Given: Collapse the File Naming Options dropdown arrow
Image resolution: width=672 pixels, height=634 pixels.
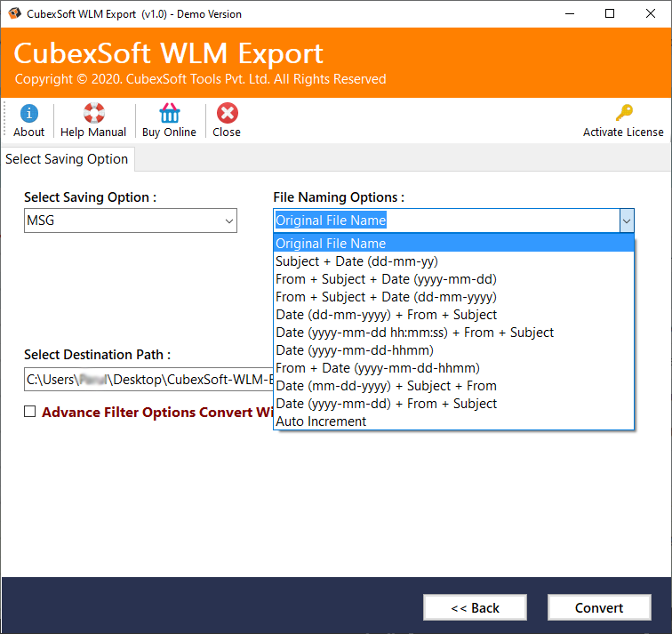Looking at the screenshot, I should [x=626, y=221].
